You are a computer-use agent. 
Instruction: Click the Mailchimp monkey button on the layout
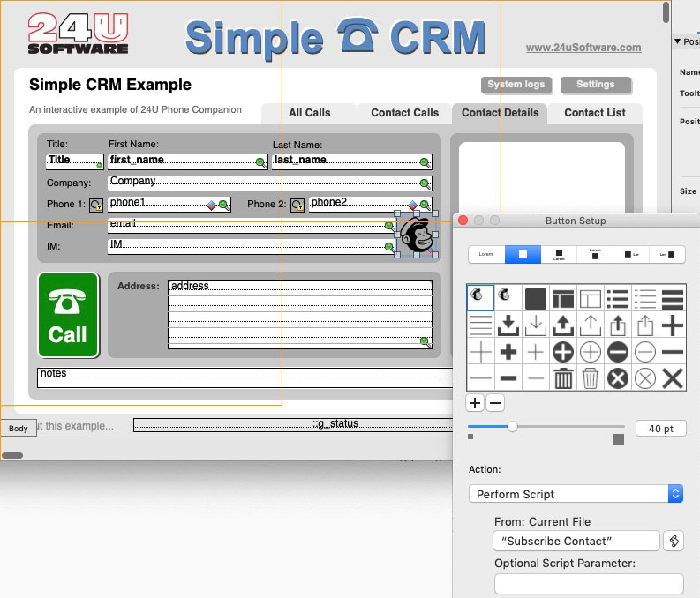tap(417, 235)
